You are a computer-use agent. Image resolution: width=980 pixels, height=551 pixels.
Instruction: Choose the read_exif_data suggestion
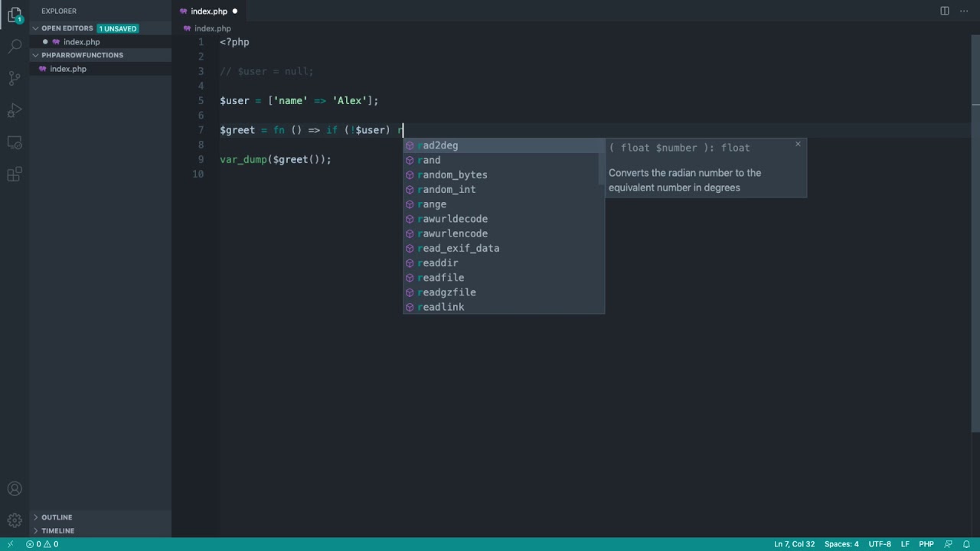[501, 248]
